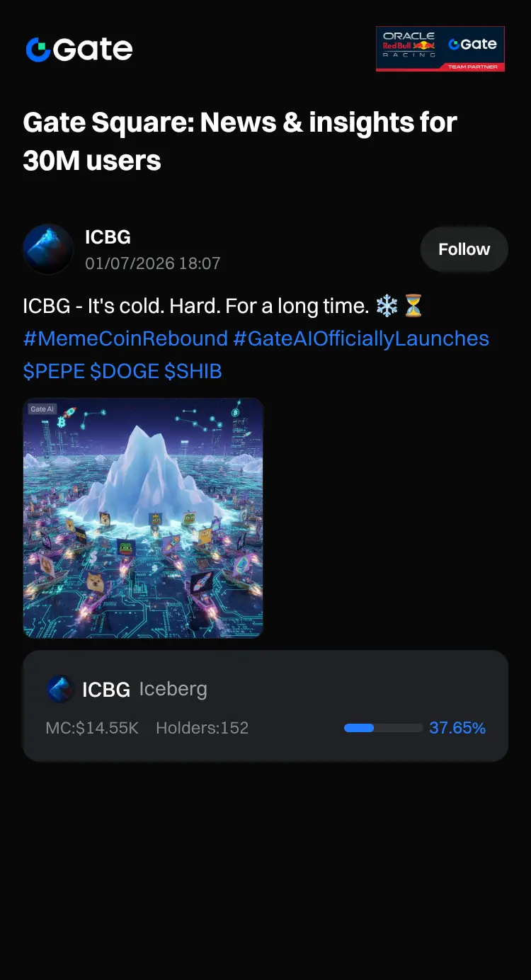View the ICBG profile avatar

click(48, 249)
